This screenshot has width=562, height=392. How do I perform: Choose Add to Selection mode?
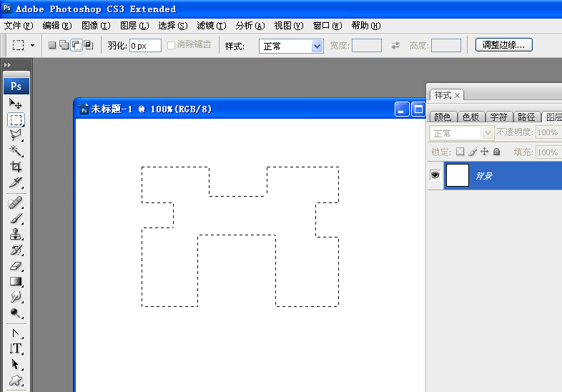click(64, 45)
